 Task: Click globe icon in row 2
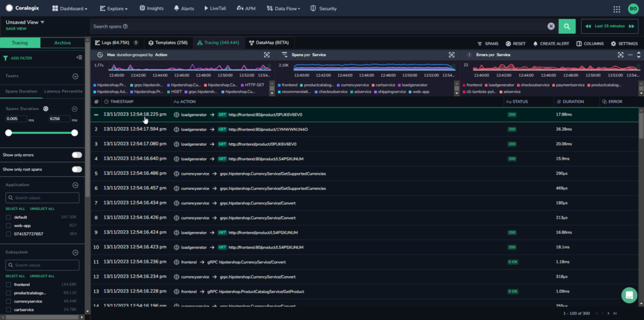(177, 130)
